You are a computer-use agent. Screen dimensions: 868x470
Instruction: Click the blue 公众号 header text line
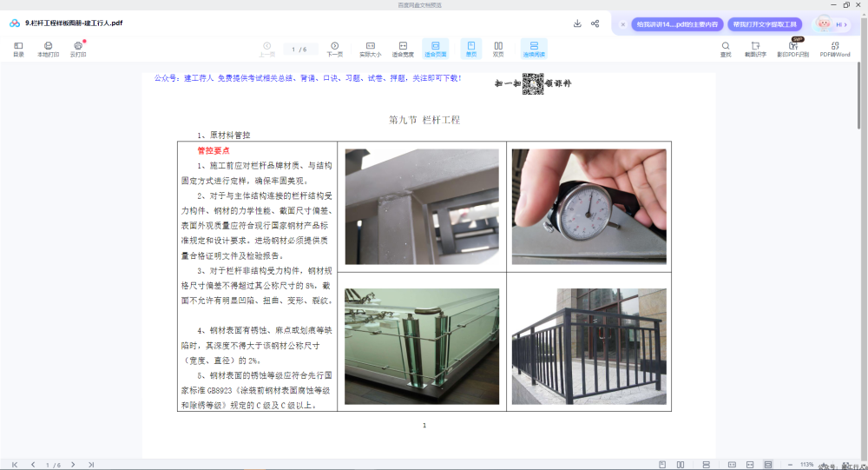click(307, 78)
